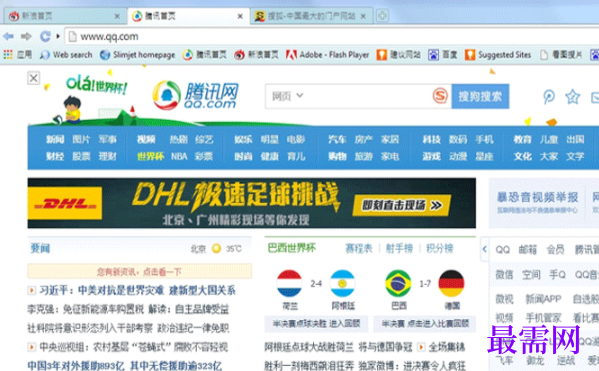Close the 搜狐 tab

coord(363,16)
